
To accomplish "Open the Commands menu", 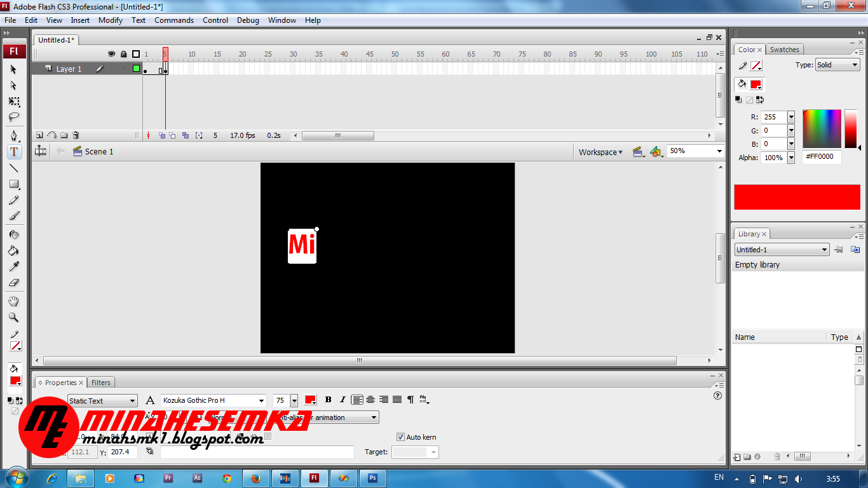I will (174, 20).
